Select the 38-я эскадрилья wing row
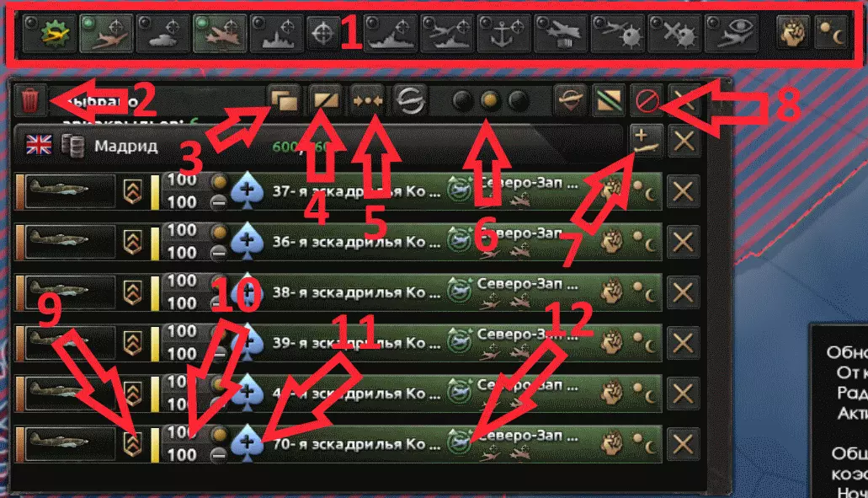868x498 pixels. coord(339,292)
